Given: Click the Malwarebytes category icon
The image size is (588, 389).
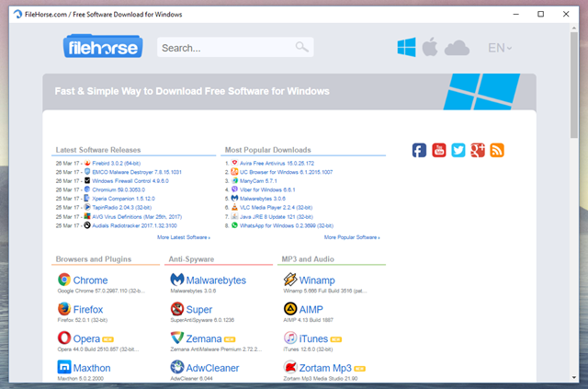Looking at the screenshot, I should tap(177, 280).
